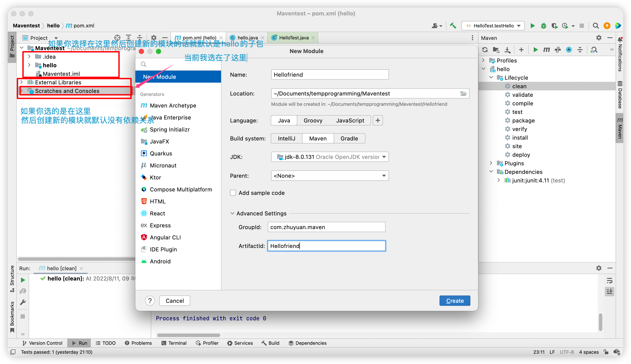Open Terminal tool window tab
Screen dimensions: 631x364
click(x=174, y=343)
